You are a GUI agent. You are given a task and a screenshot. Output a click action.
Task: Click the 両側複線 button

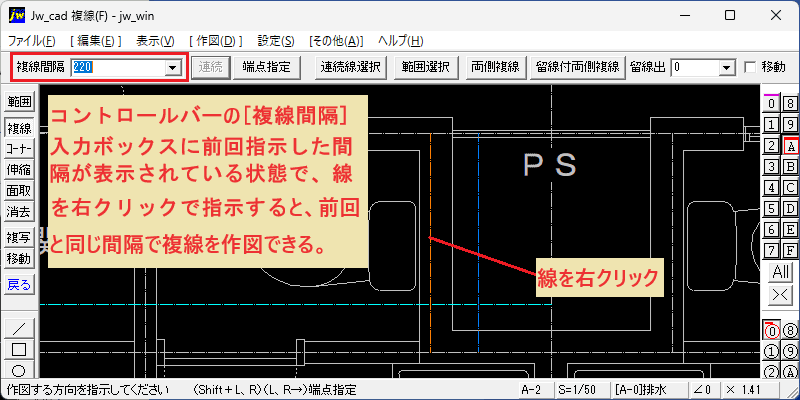pos(495,67)
